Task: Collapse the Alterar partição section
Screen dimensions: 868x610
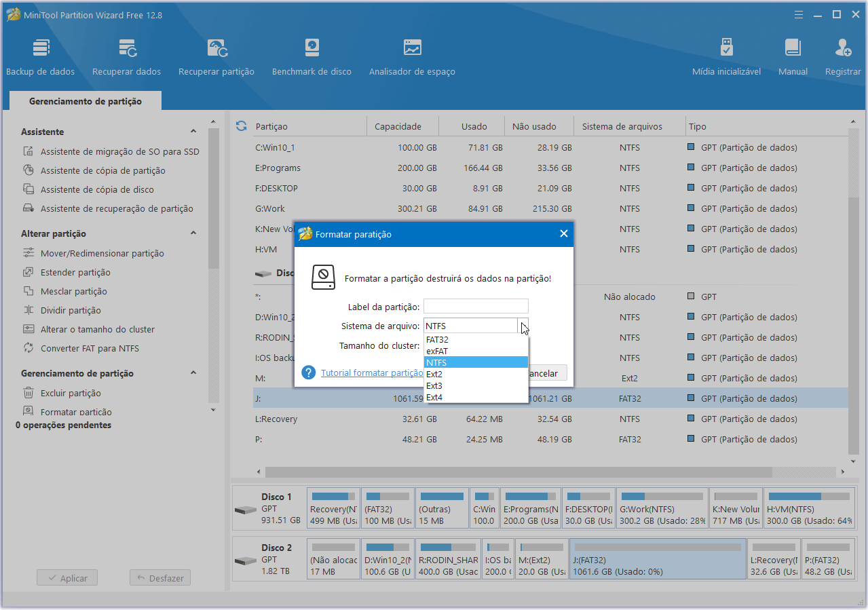Action: click(x=193, y=233)
